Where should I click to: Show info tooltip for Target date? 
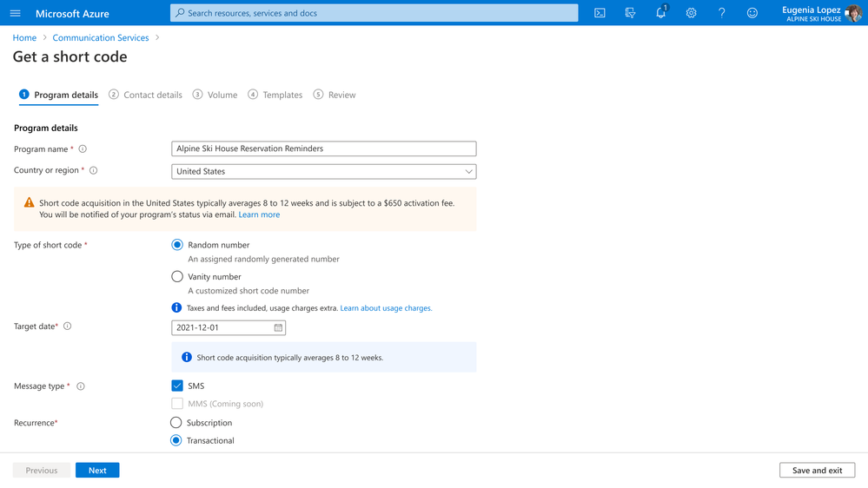pyautogui.click(x=68, y=326)
